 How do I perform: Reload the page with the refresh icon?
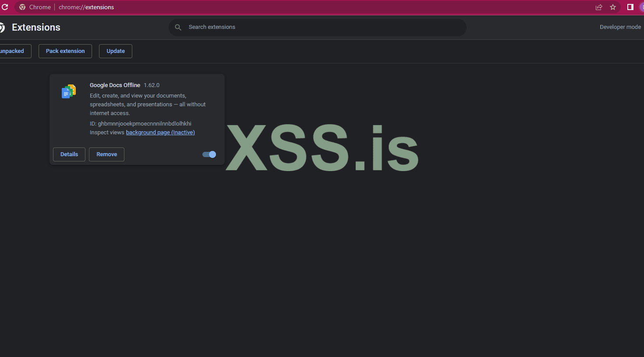tap(5, 7)
